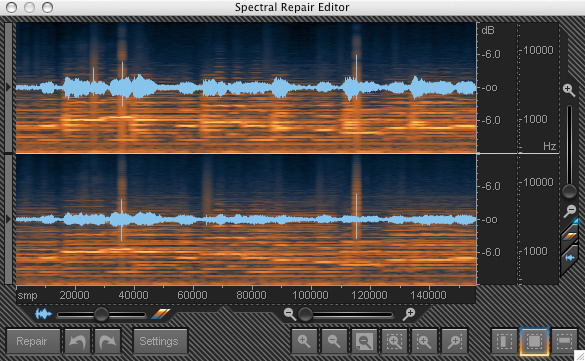Image resolution: width=585 pixels, height=361 pixels.
Task: Zoom in with the bottom magnifier-plus button
Action: click(x=304, y=341)
